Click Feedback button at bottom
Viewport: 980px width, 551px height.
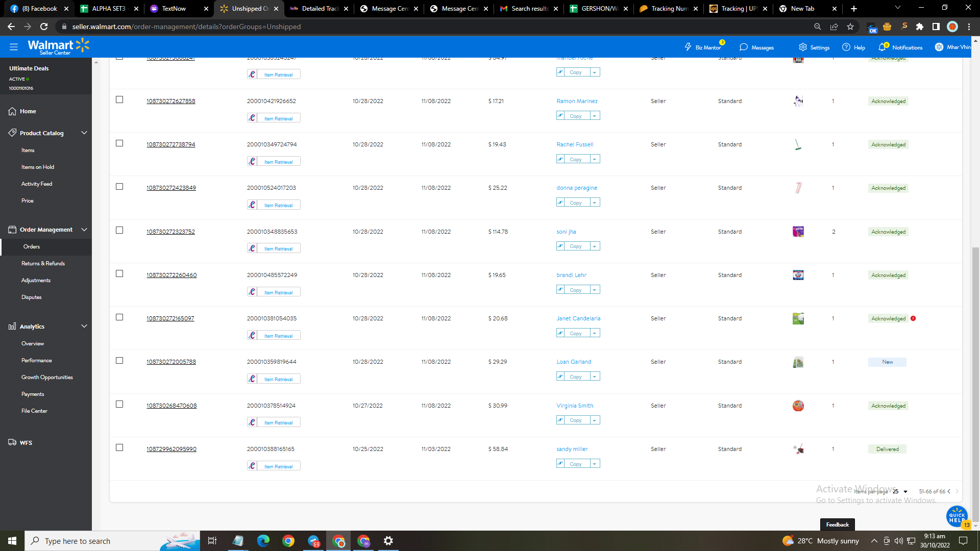[x=837, y=524]
